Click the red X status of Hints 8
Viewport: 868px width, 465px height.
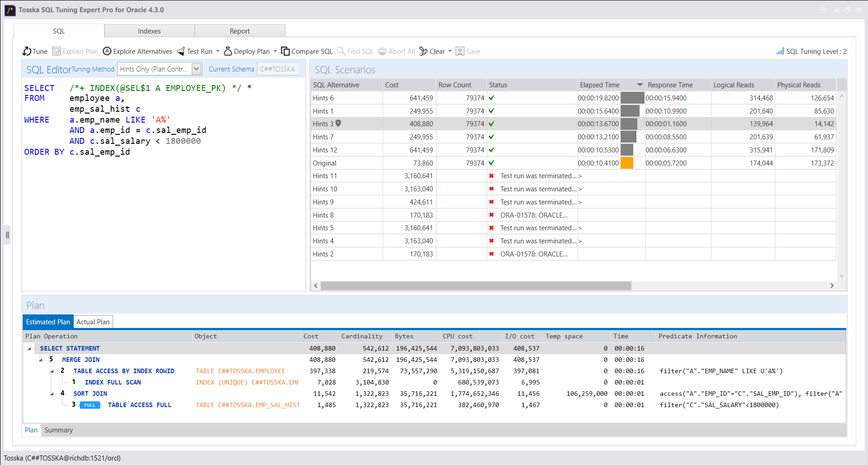click(x=492, y=215)
